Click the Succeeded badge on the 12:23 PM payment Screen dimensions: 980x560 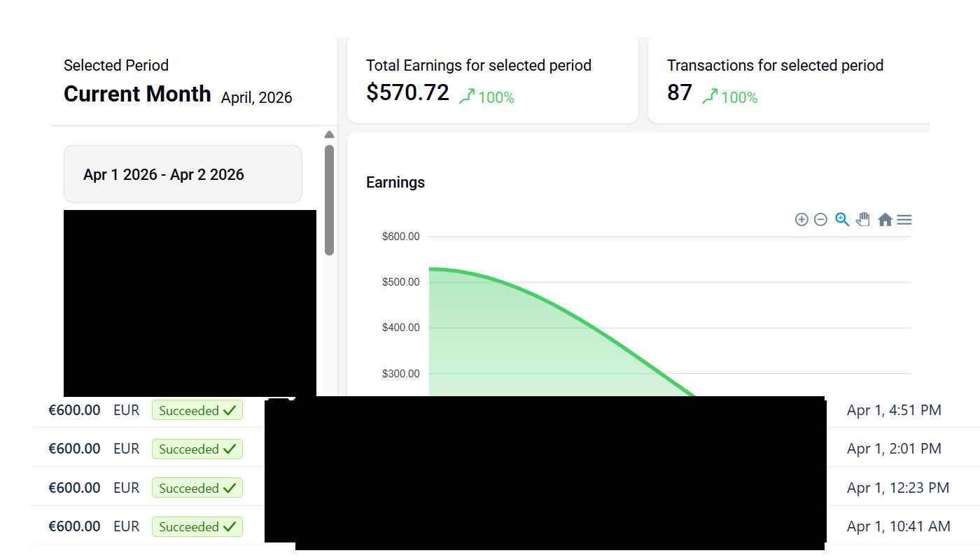(197, 488)
